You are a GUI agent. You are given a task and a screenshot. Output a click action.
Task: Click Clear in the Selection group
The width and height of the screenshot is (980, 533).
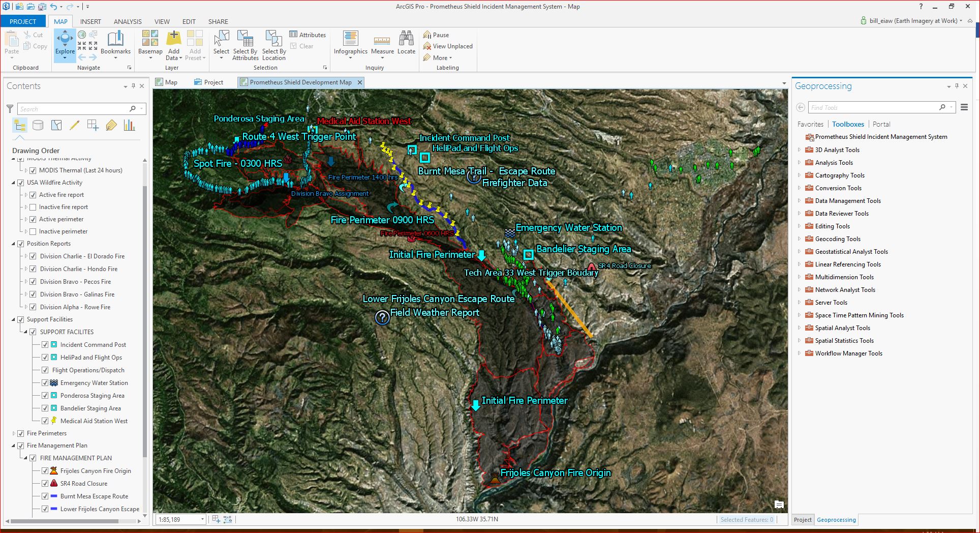pyautogui.click(x=303, y=46)
